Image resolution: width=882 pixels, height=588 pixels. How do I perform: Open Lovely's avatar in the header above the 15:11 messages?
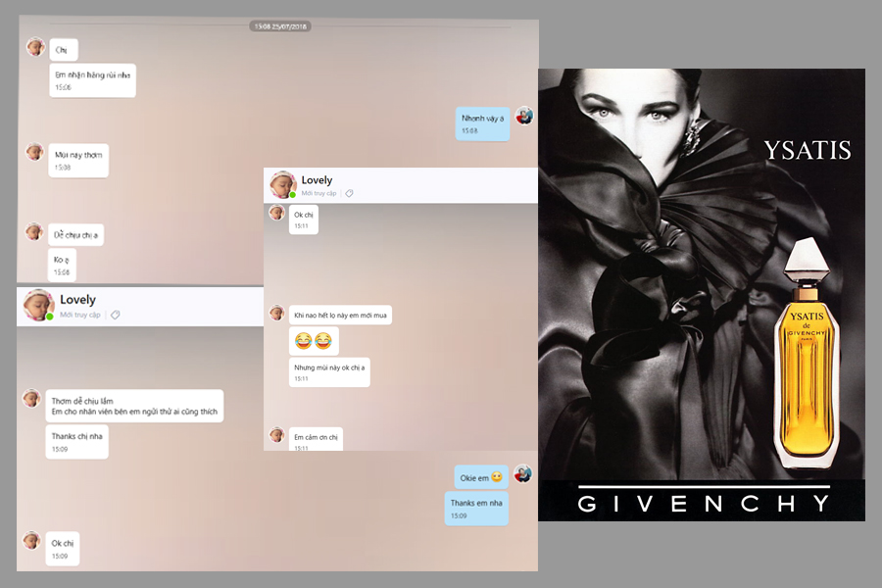[x=282, y=184]
